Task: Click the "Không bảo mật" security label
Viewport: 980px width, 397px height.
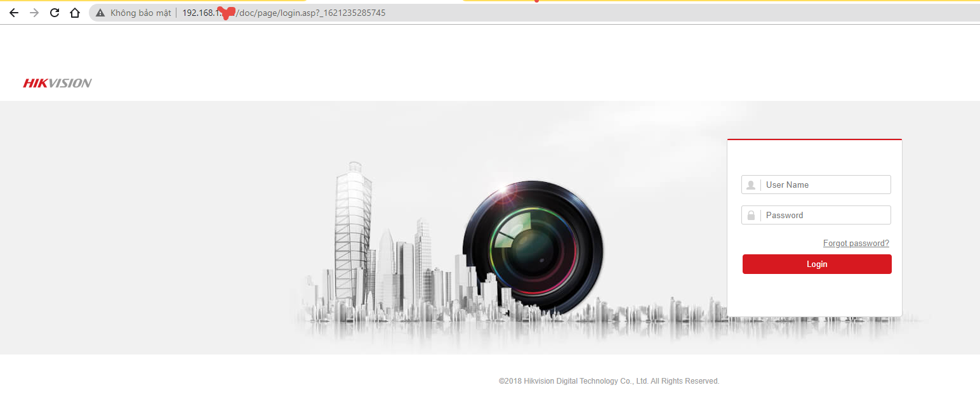Action: coord(140,13)
